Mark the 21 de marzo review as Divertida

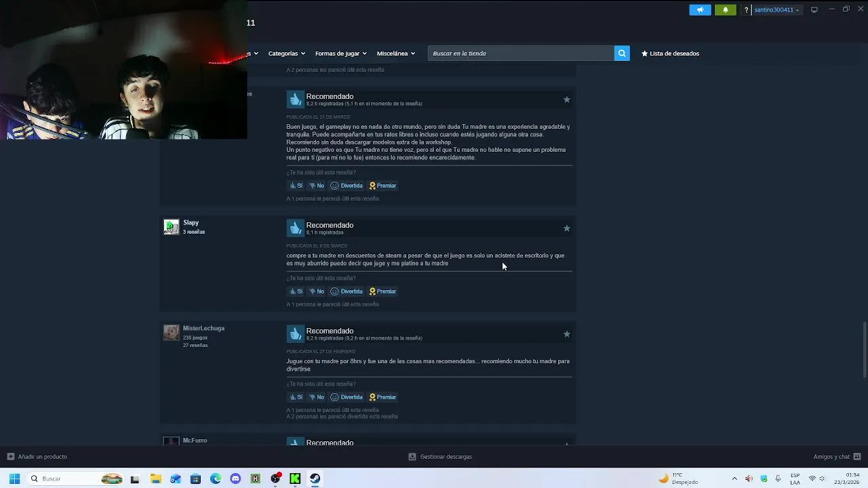click(x=347, y=186)
